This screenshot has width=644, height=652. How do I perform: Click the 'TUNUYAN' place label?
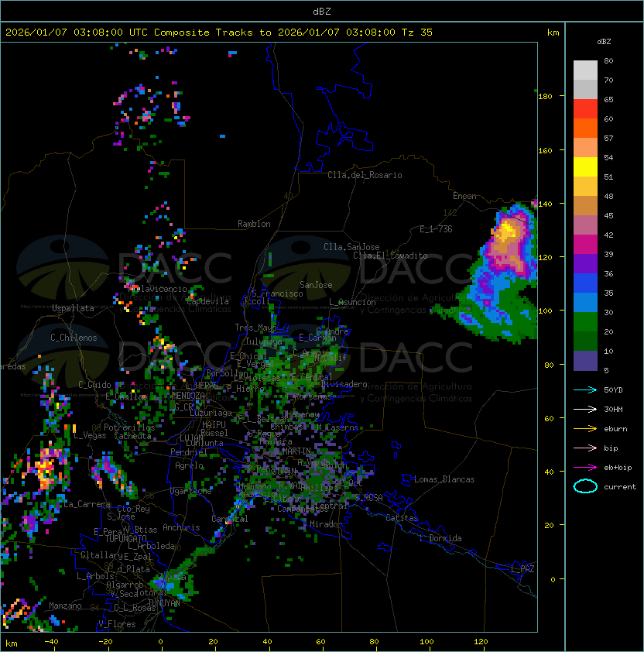[x=164, y=602]
